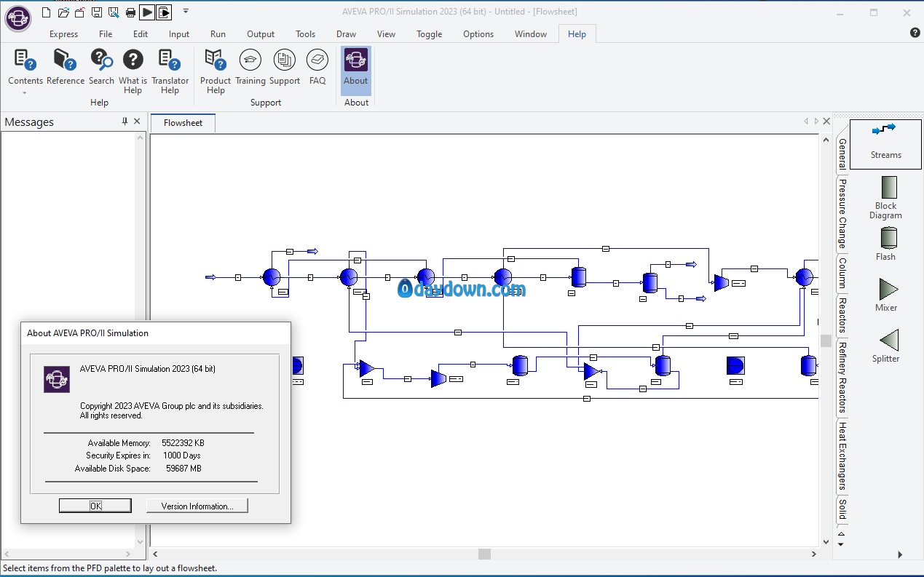
Task: Switch to the Edit ribbon tab
Action: pyautogui.click(x=141, y=34)
